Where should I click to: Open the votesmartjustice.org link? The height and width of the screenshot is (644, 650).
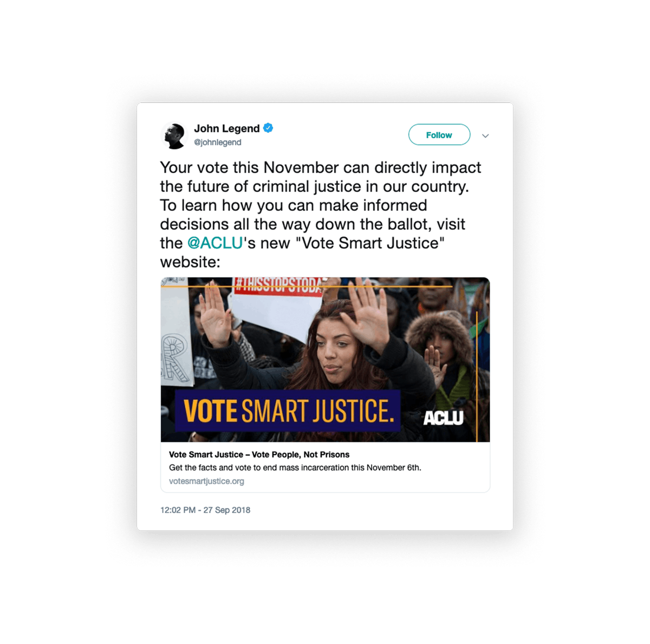(x=206, y=481)
